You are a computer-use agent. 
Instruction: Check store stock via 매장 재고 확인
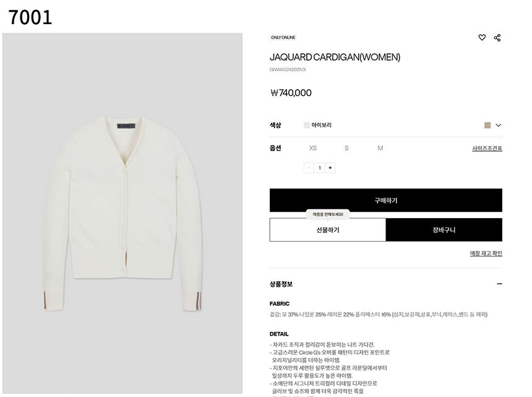click(x=486, y=253)
